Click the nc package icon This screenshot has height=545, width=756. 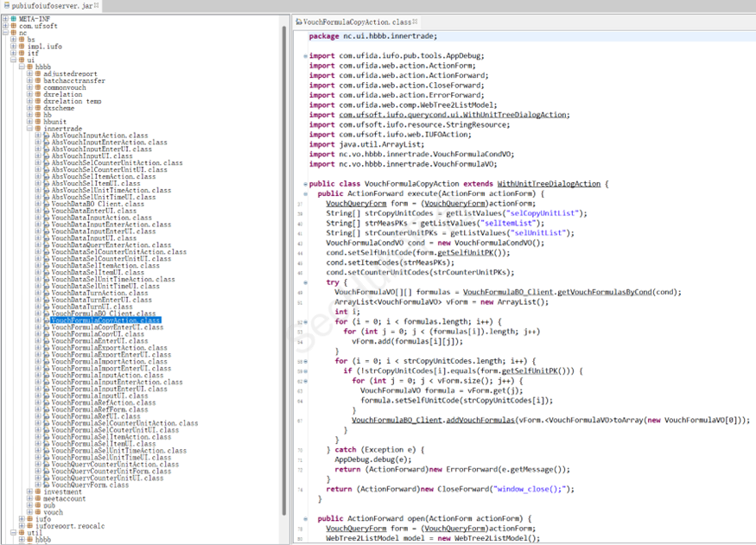(x=14, y=33)
